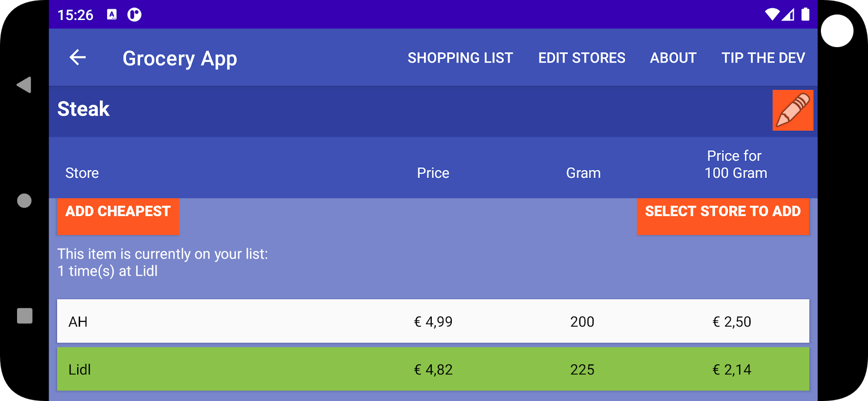Screen dimensions: 868x401
Task: Tap the Wi-Fi status icon
Action: tap(772, 15)
